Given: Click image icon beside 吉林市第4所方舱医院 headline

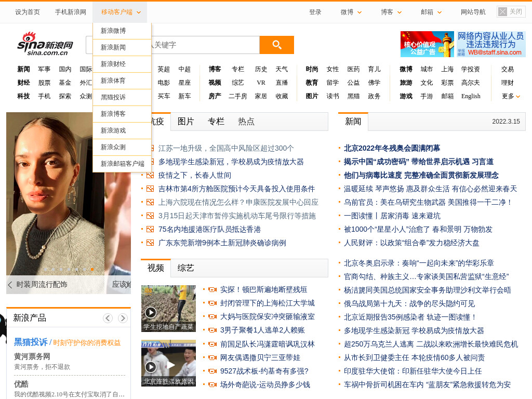Looking at the screenshot, I should (x=150, y=189).
